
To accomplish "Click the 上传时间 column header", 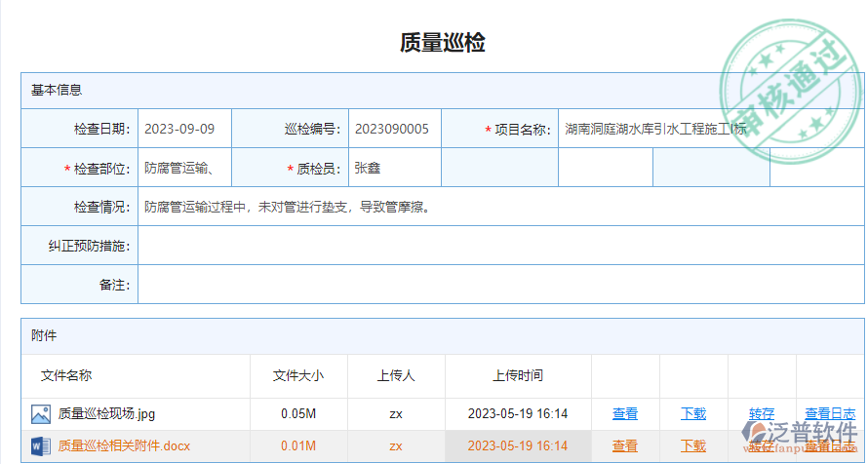I will point(518,375).
